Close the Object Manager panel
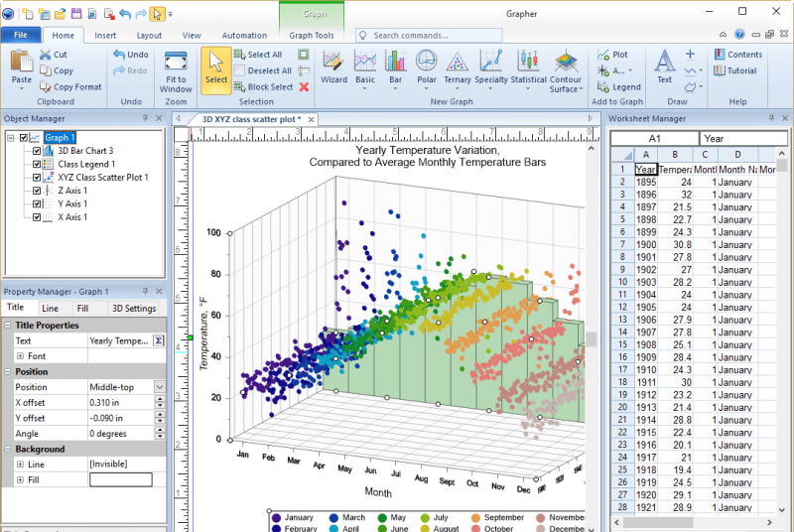Image resolution: width=794 pixels, height=532 pixels. click(x=159, y=118)
